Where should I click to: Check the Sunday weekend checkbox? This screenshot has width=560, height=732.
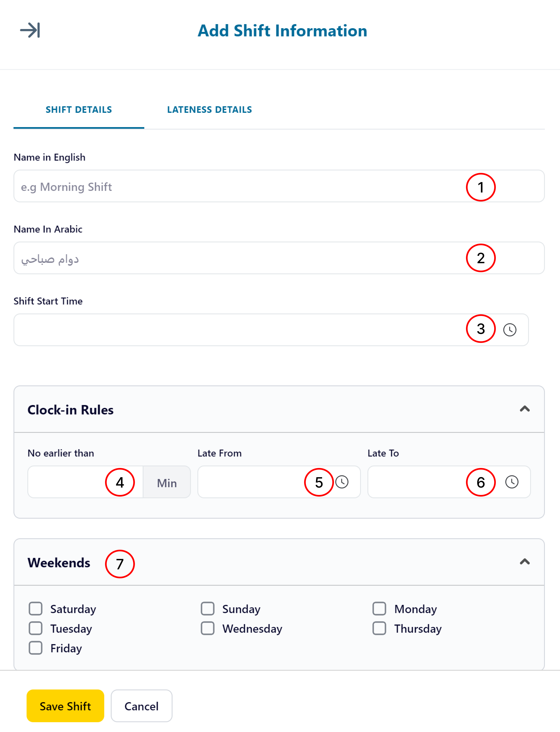point(208,609)
